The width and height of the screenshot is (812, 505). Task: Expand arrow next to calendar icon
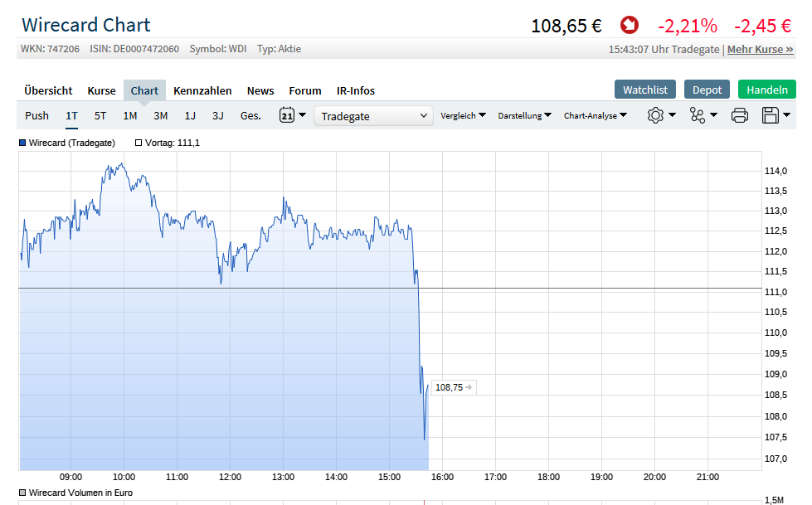point(303,115)
